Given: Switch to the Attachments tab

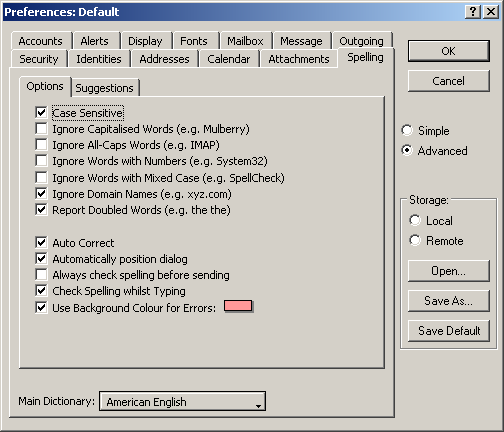Looking at the screenshot, I should click(x=299, y=59).
